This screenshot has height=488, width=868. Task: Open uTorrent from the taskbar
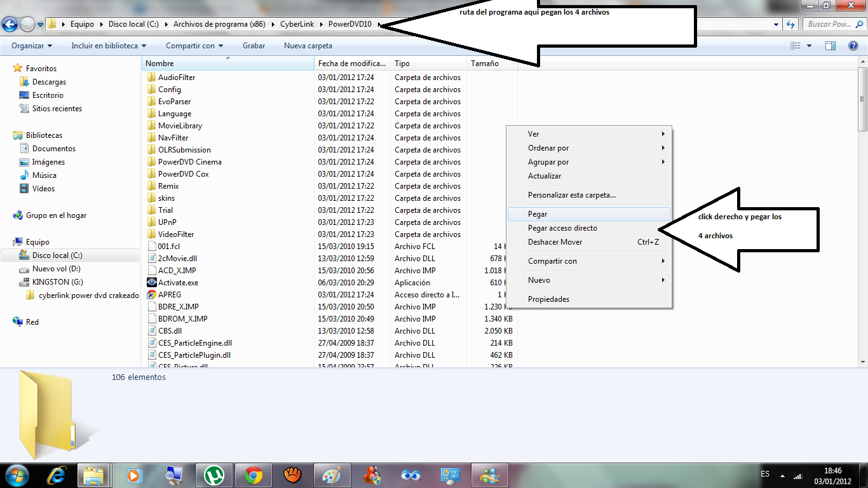click(214, 475)
